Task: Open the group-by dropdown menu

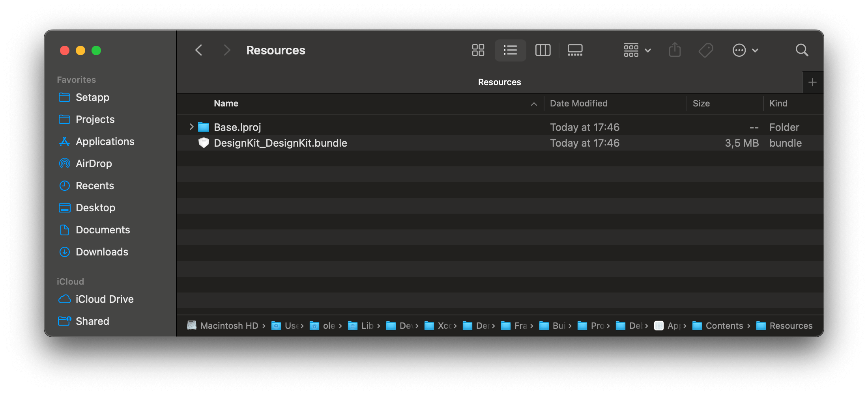Action: click(636, 50)
